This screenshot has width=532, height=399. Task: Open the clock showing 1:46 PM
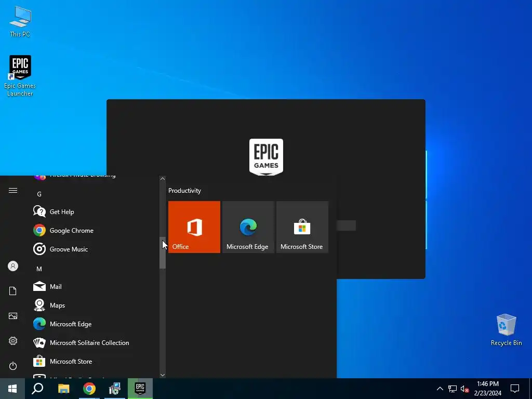[487, 389]
